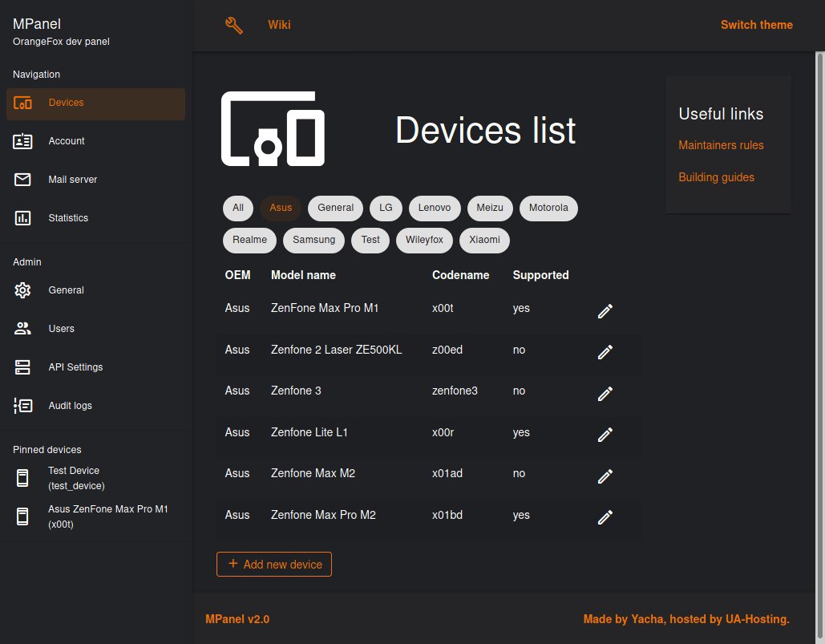Screen dimensions: 825x644
Task: Open pinned Test Device (test_device)
Action: point(95,478)
